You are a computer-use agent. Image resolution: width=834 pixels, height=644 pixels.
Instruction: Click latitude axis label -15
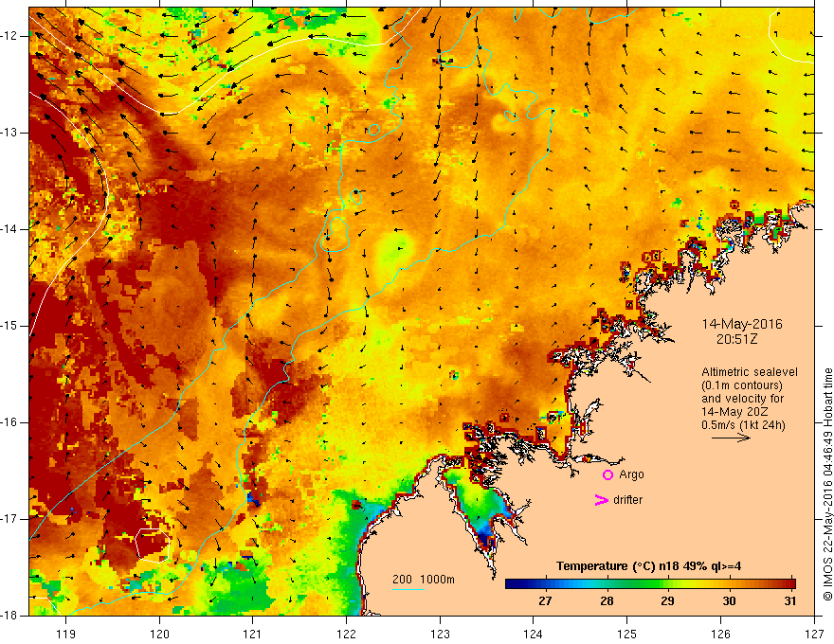click(x=9, y=326)
